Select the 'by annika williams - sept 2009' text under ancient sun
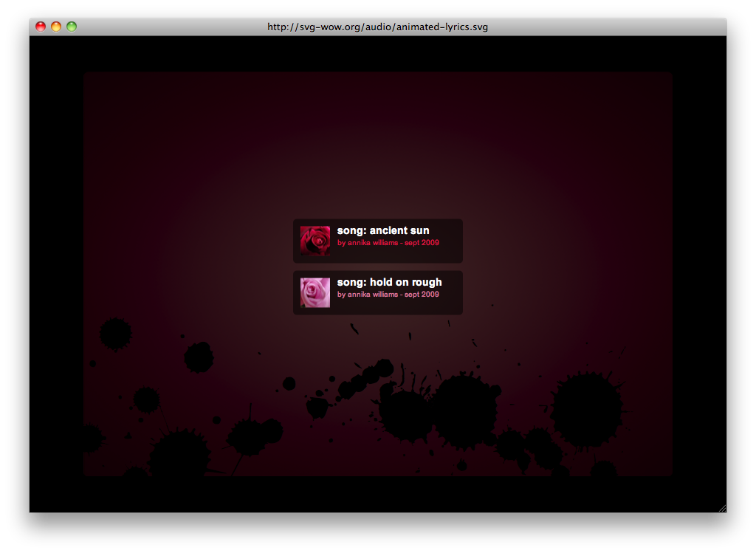756x553 pixels. pyautogui.click(x=388, y=242)
